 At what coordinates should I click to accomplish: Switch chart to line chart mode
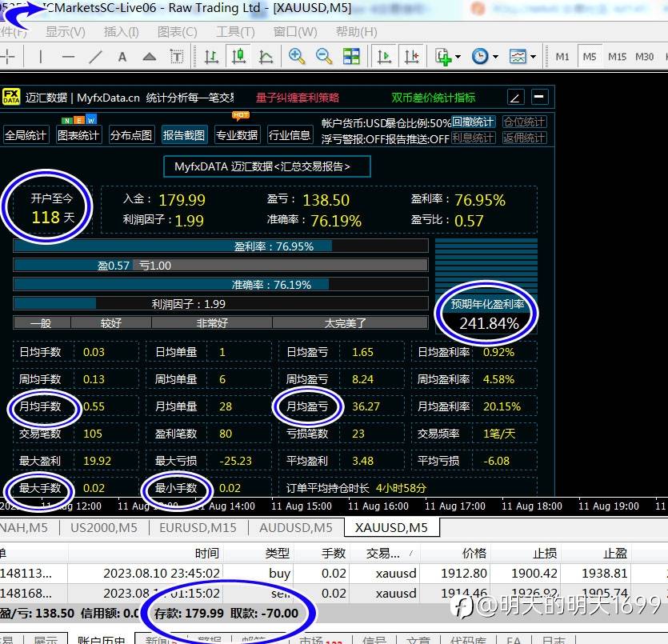266,57
